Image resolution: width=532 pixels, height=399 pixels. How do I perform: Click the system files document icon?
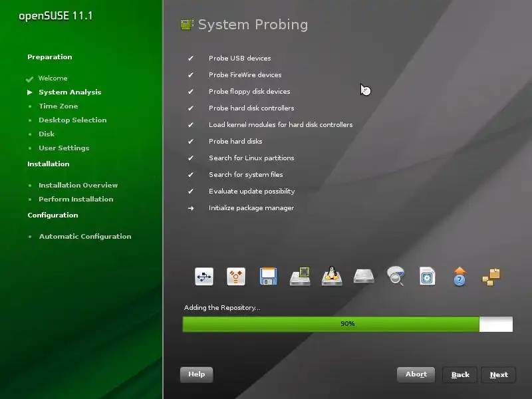pyautogui.click(x=428, y=276)
